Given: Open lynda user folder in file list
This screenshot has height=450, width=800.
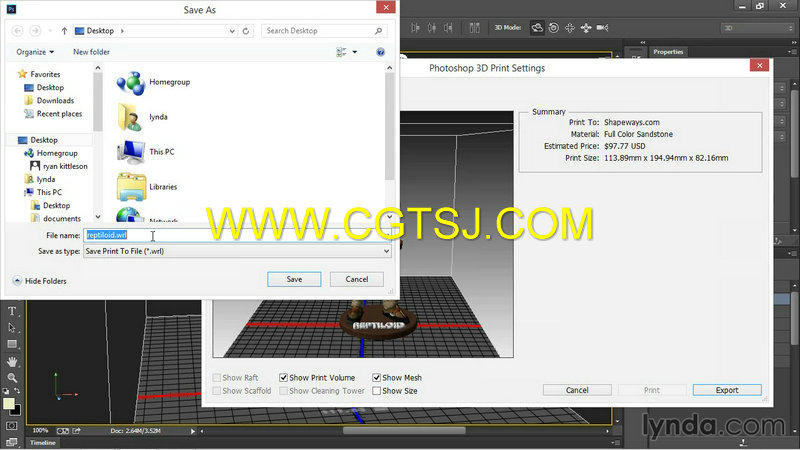Looking at the screenshot, I should point(142,117).
